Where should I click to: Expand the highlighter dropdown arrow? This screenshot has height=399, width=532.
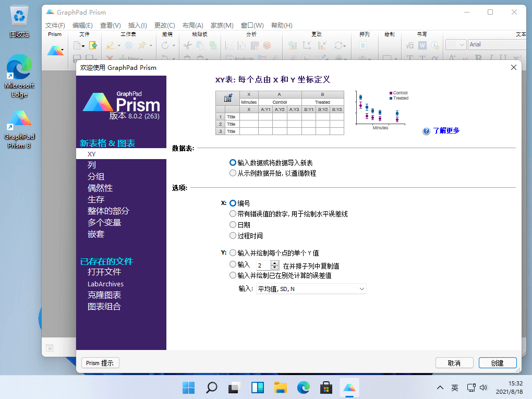119,45
